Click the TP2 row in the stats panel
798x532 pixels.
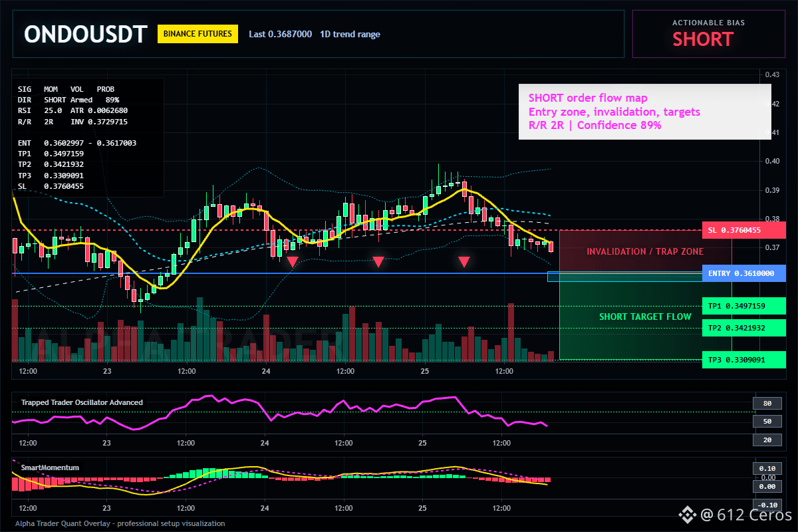tap(51, 164)
